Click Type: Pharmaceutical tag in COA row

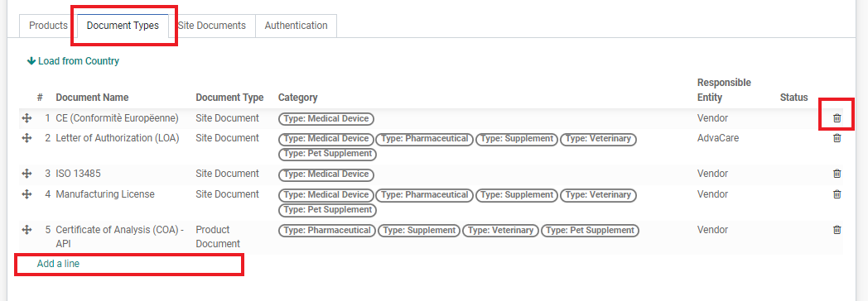tap(326, 231)
